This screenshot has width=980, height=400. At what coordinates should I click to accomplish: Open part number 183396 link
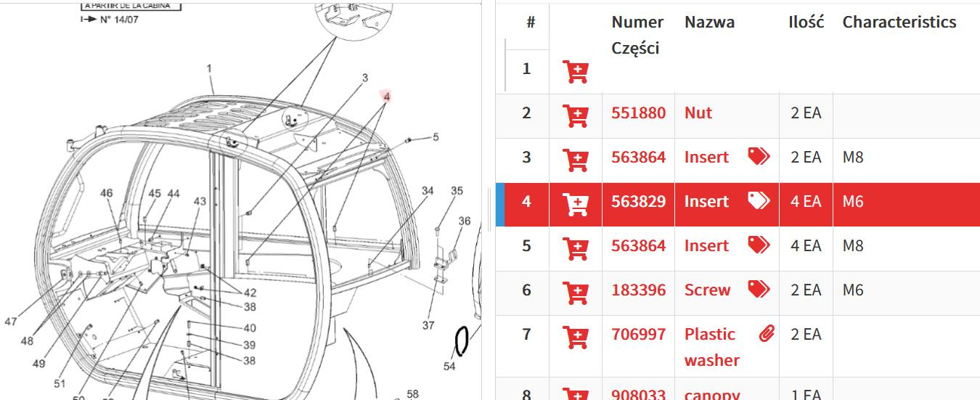638,290
